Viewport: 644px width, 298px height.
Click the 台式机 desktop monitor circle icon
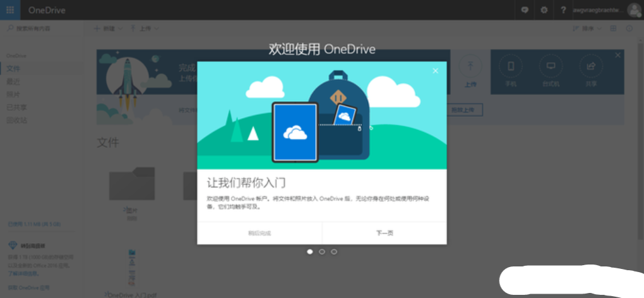point(551,66)
